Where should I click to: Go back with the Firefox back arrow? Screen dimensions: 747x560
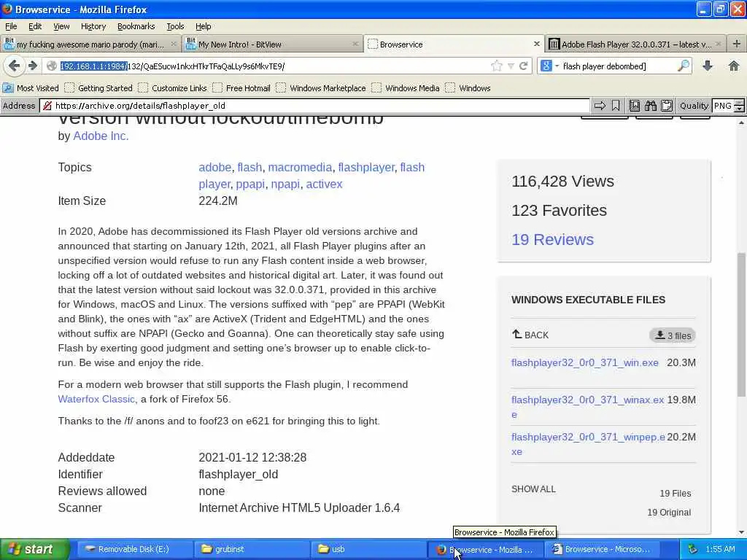click(x=14, y=66)
